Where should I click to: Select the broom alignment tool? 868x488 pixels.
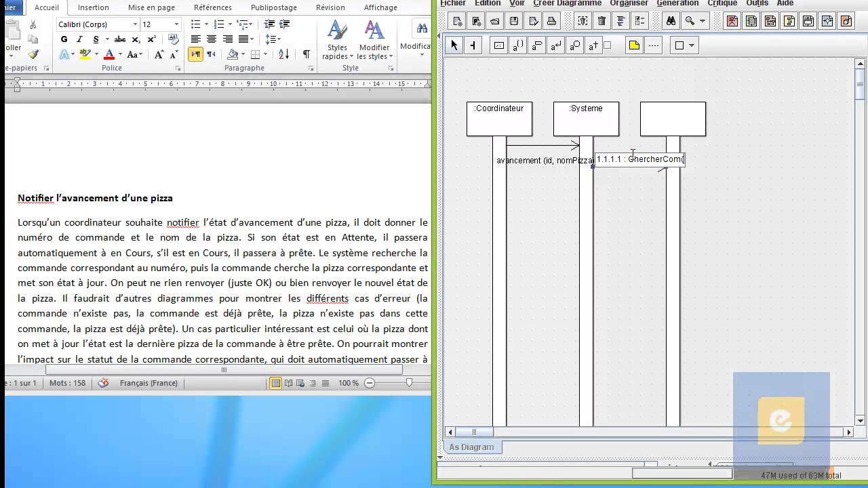(x=473, y=45)
